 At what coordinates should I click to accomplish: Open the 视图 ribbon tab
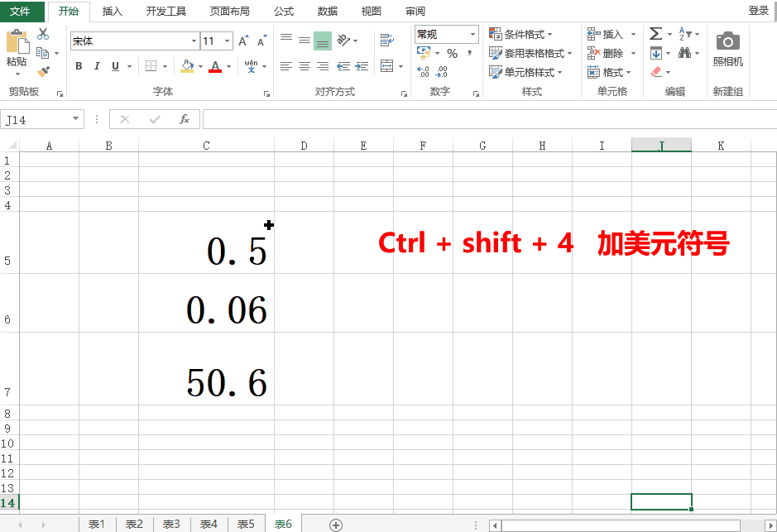click(371, 11)
